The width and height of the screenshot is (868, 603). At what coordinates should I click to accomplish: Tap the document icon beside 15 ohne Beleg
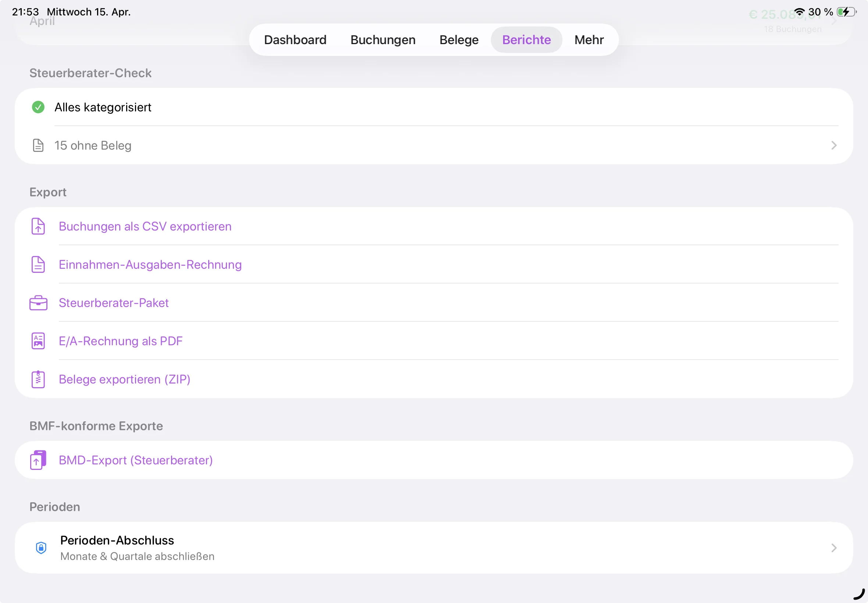[x=38, y=146]
